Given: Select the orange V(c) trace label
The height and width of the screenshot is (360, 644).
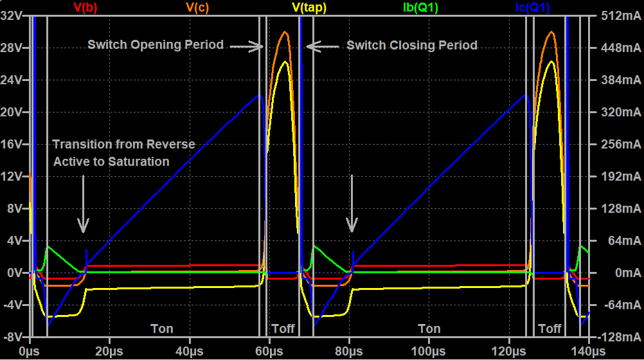Looking at the screenshot, I should click(198, 7).
